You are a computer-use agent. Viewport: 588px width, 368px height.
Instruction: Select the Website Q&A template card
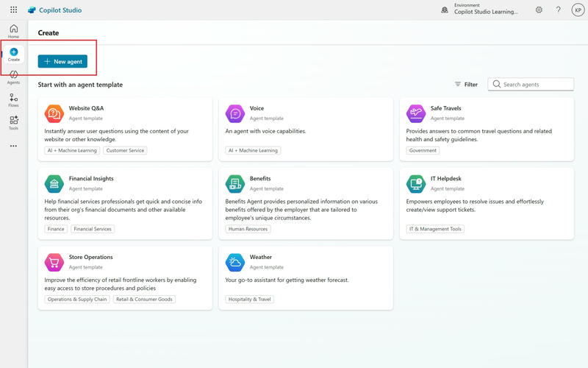[124, 129]
